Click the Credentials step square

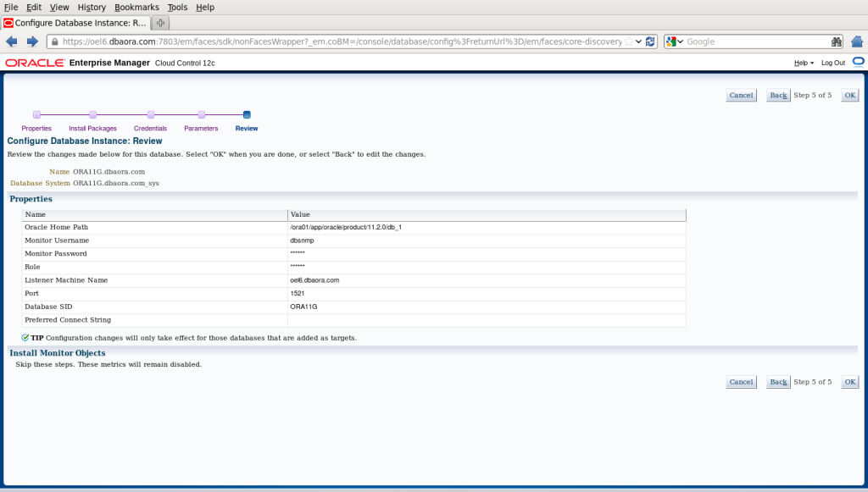151,115
